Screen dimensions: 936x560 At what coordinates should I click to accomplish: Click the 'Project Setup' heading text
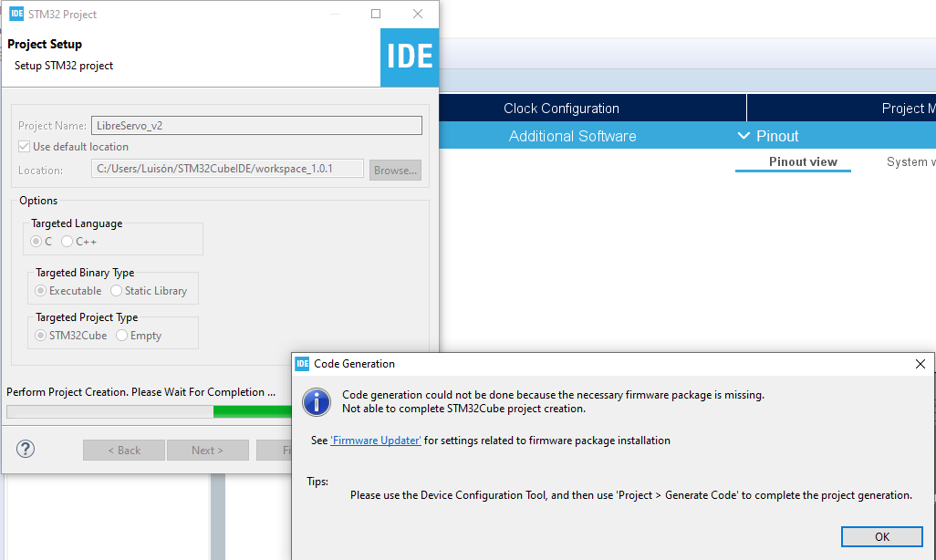45,44
